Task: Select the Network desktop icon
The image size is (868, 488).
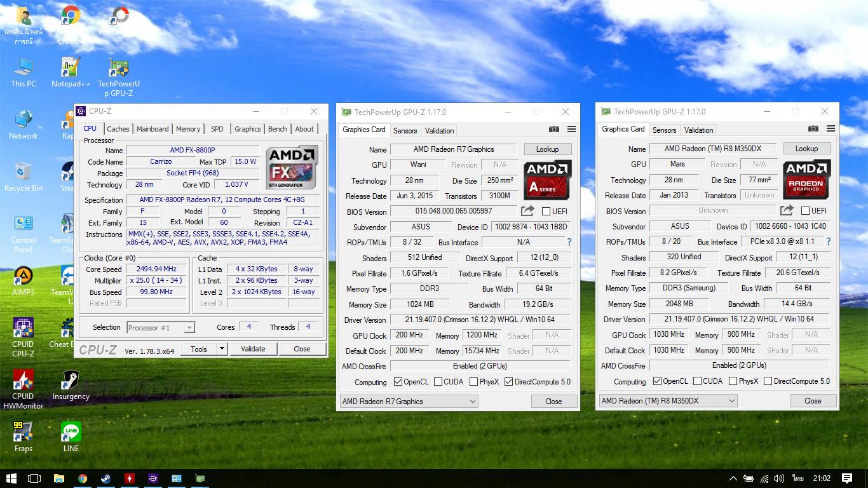Action: pyautogui.click(x=24, y=125)
